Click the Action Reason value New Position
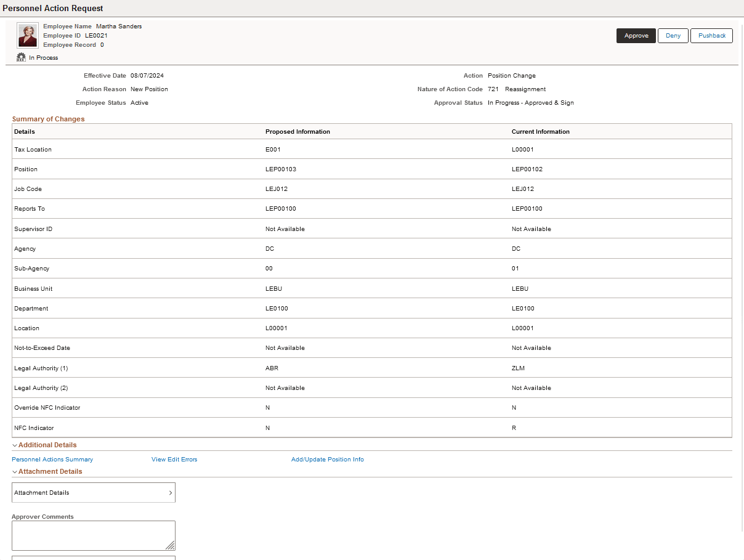This screenshot has height=560, width=744. [x=149, y=89]
